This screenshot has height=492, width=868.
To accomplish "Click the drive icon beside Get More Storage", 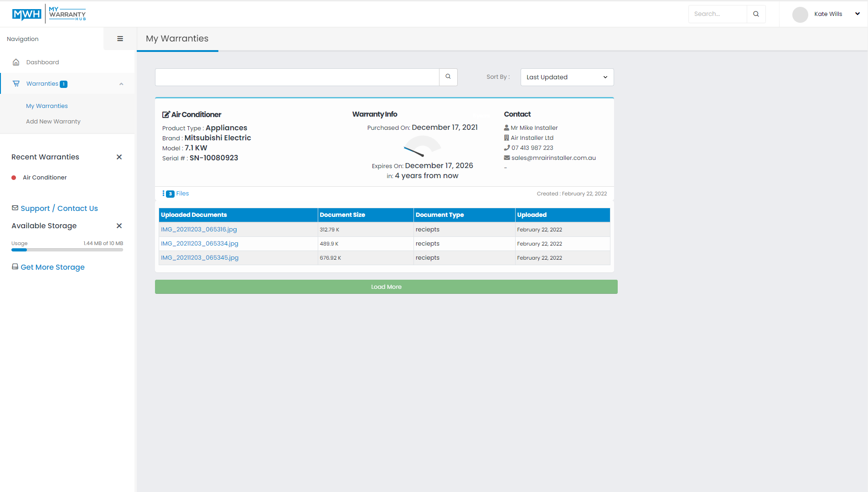I will tap(15, 266).
